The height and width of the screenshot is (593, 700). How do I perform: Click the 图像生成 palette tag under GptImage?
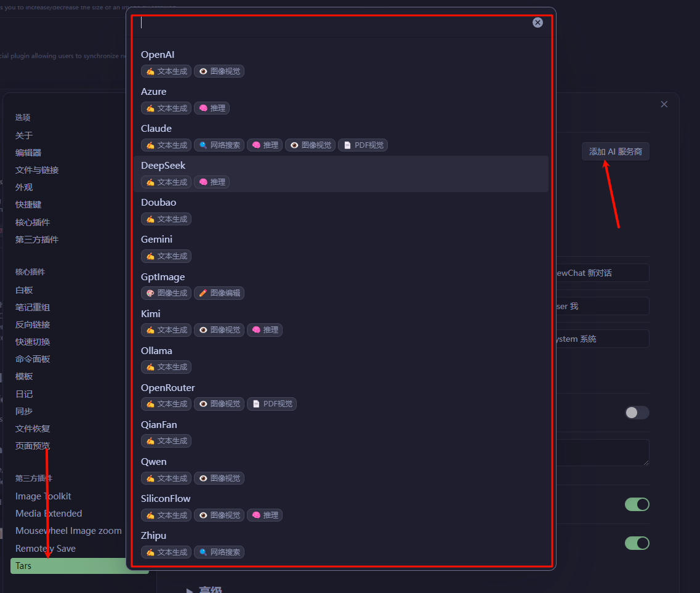point(166,293)
